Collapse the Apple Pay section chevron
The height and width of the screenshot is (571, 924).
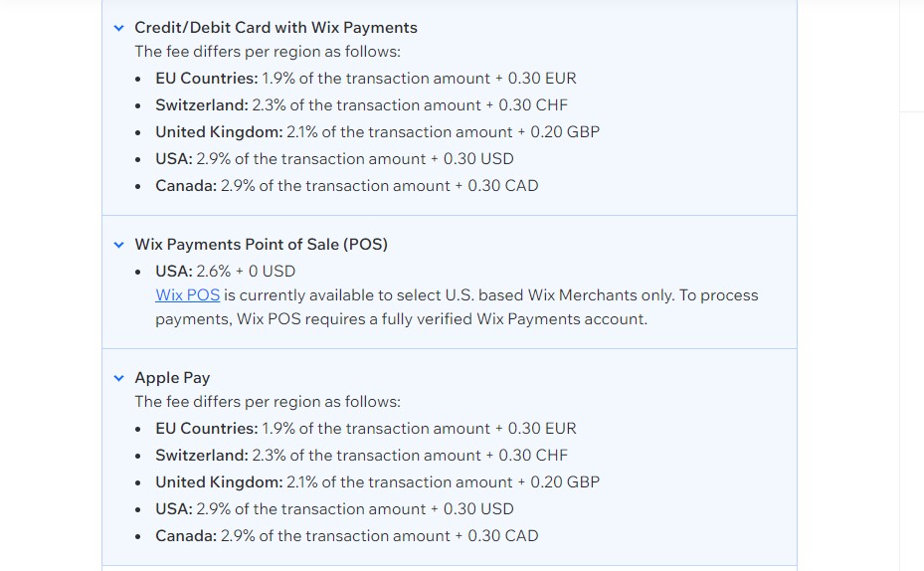pos(119,378)
